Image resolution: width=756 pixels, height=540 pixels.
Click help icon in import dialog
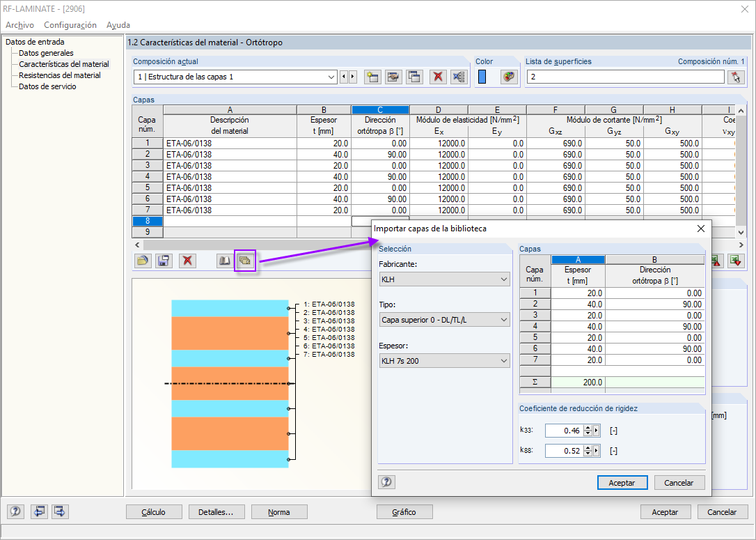pyautogui.click(x=386, y=481)
